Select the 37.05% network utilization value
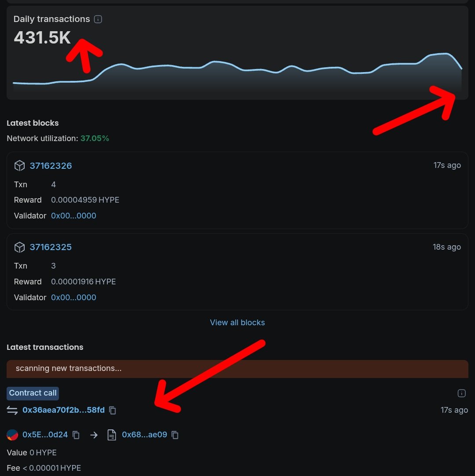 coord(95,138)
